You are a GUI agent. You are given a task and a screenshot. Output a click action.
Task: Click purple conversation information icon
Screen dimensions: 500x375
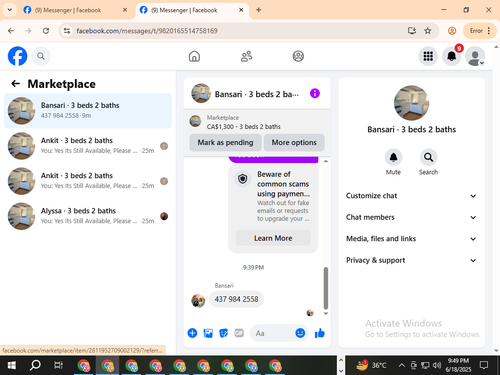point(315,93)
